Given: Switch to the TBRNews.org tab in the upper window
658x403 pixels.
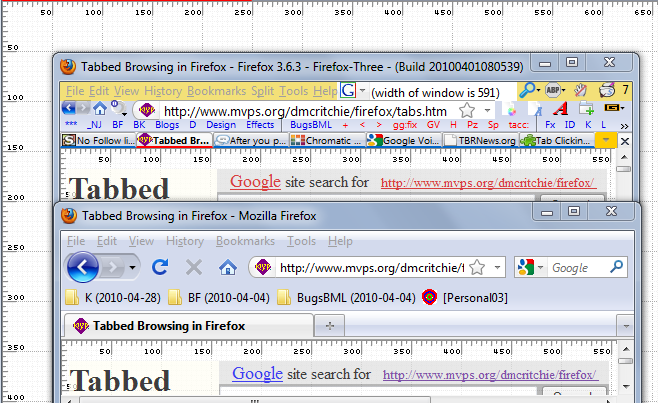Looking at the screenshot, I should click(480, 140).
